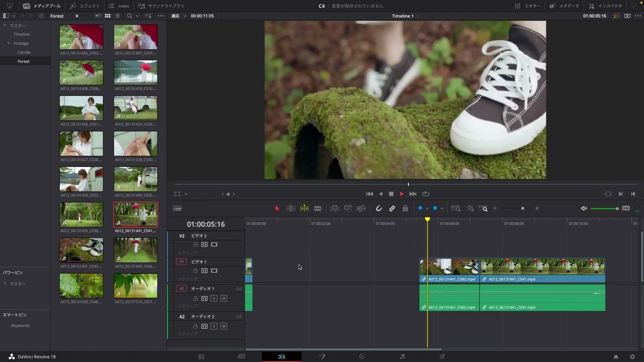Solo audio track オーディオ 1
Image resolution: width=644 pixels, height=362 pixels.
[x=214, y=299]
